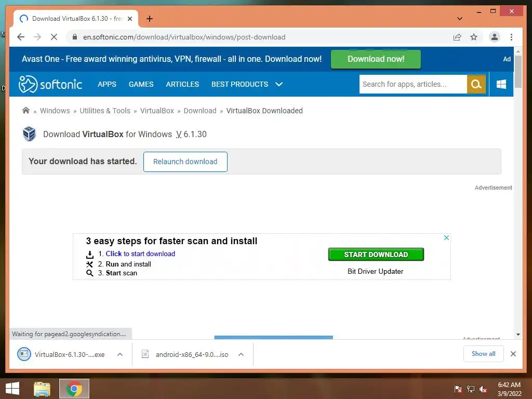
Task: Open the ARTICLES menu
Action: [x=182, y=84]
